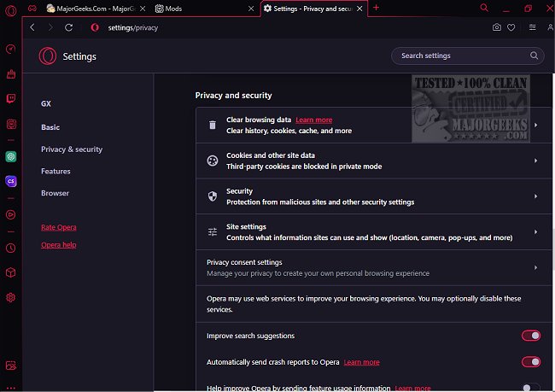Close the Settings tab
Viewport: 555px width, 392px height.
pyautogui.click(x=359, y=9)
